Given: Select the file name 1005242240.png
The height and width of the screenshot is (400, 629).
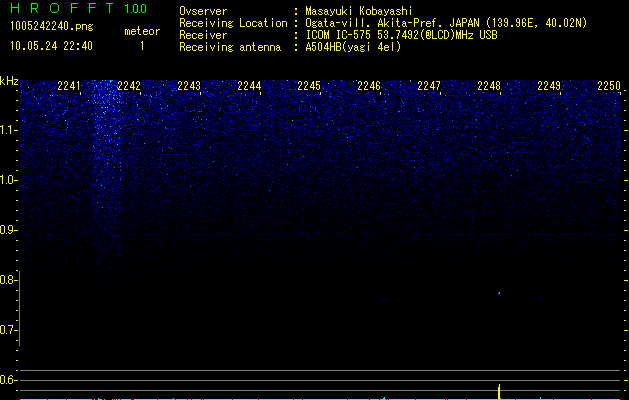Looking at the screenshot, I should pyautogui.click(x=52, y=26).
